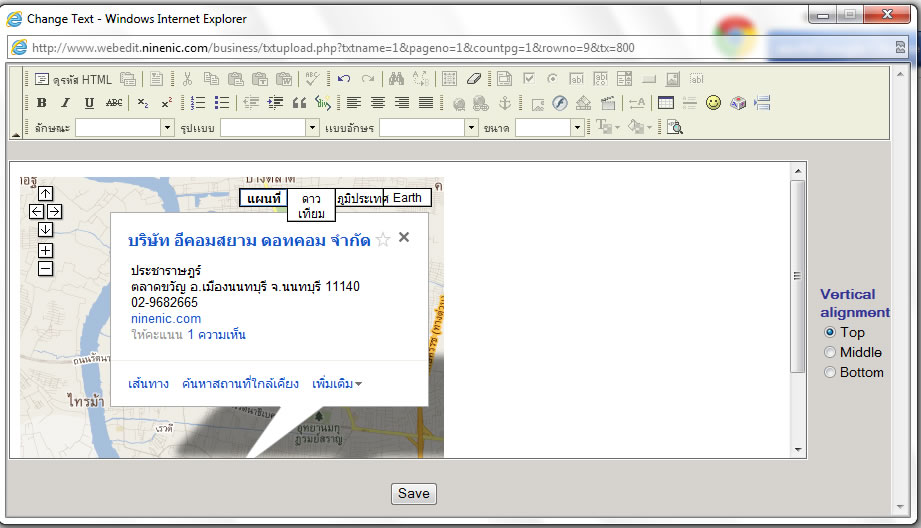Image resolution: width=921 pixels, height=528 pixels.
Task: Select Middle vertical alignment
Action: coord(830,352)
